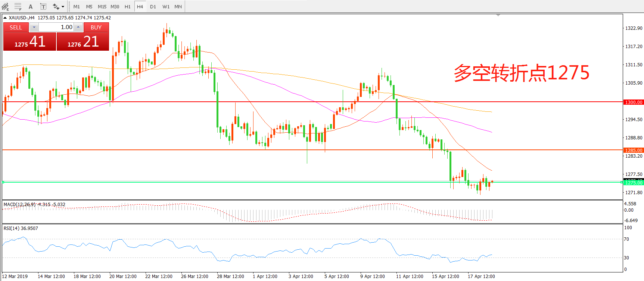Viewport: 644px width, 281px height.
Task: Select the D1 daily timeframe
Action: (153, 6)
